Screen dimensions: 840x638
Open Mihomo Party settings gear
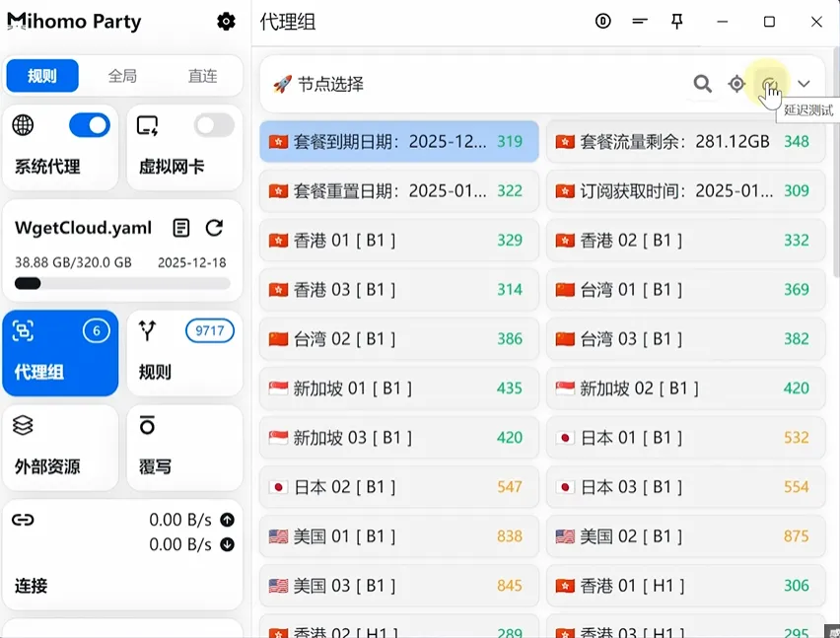coord(226,21)
